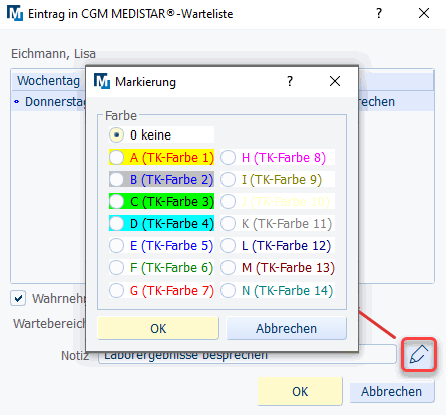Pick I (TK-Farbe 9) olive option
The image size is (446, 415).
pyautogui.click(x=277, y=179)
